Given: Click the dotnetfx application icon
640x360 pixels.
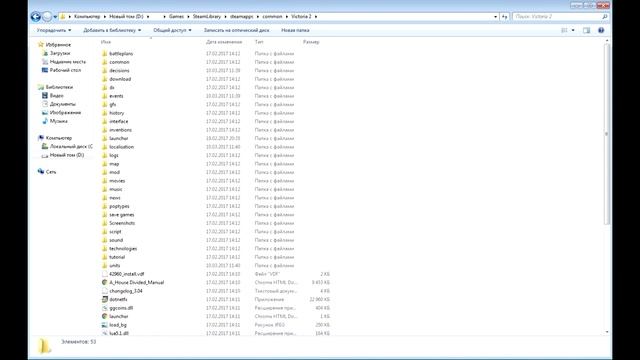Looking at the screenshot, I should [104, 300].
